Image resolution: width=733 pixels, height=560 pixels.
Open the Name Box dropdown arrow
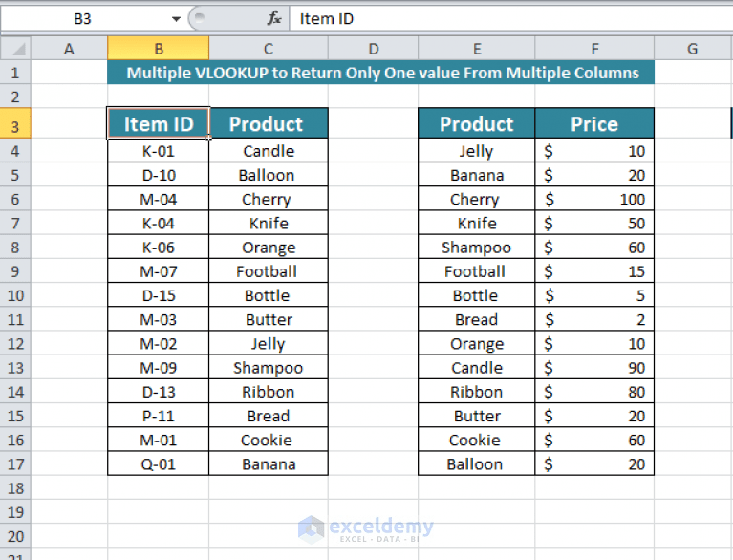click(x=176, y=19)
